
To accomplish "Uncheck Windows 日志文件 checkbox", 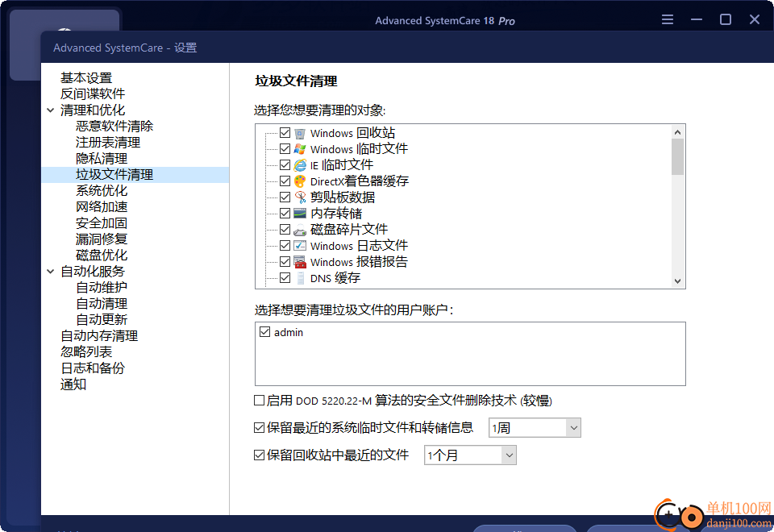I will click(x=285, y=245).
